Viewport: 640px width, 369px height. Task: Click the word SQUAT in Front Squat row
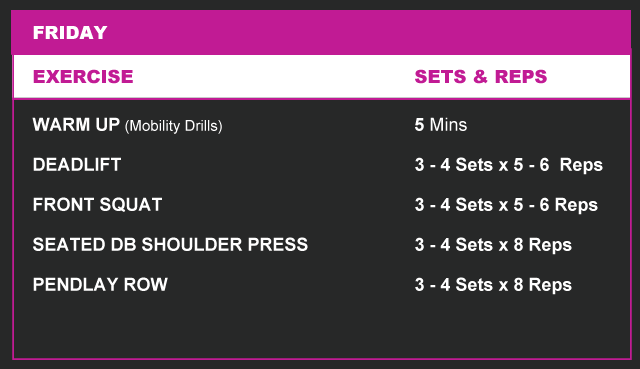tap(131, 205)
